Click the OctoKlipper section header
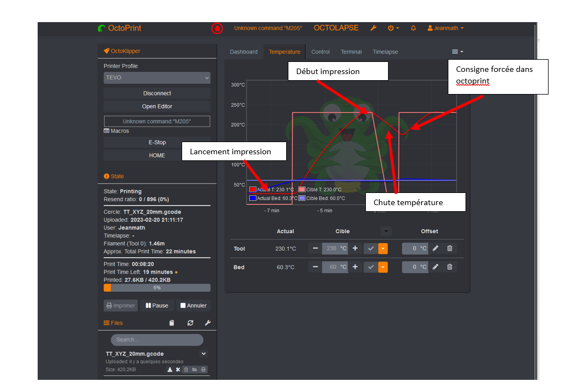Viewport: 579px width, 392px height. [122, 51]
